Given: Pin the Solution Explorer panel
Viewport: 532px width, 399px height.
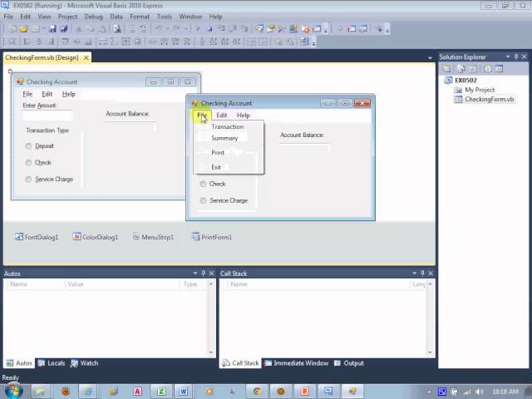Looking at the screenshot, I should point(516,57).
